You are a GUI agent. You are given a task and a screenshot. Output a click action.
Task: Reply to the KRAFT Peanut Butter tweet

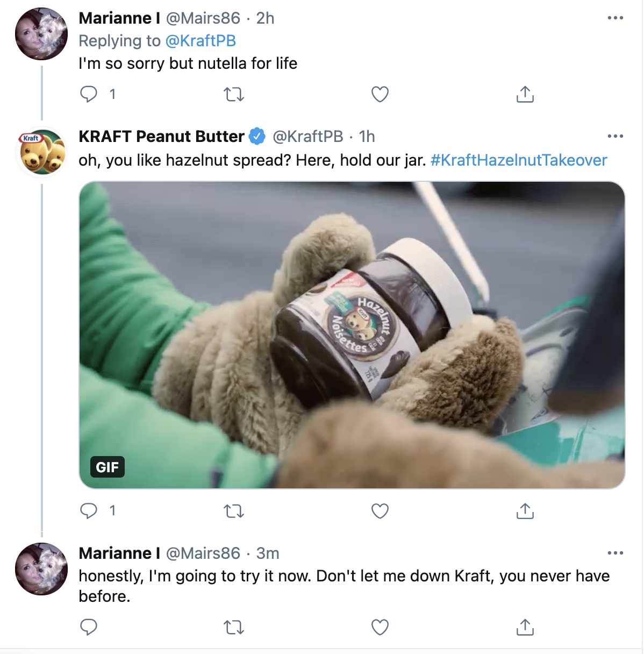tap(89, 510)
